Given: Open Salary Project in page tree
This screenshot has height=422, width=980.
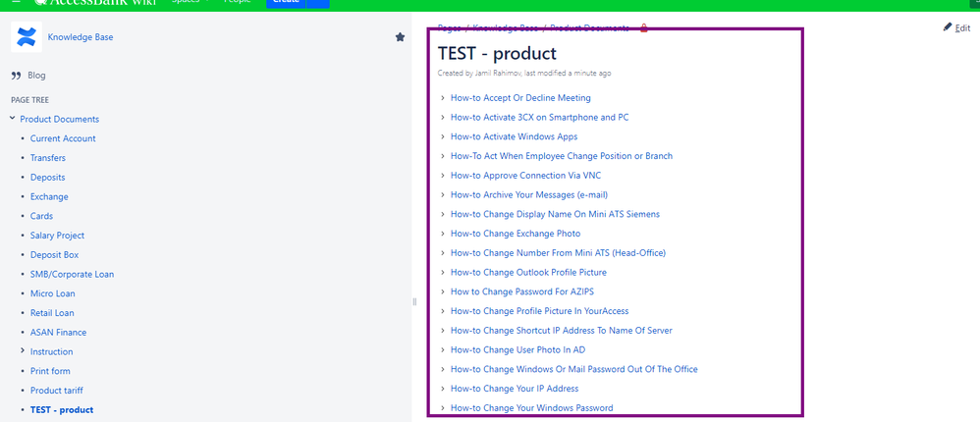Looking at the screenshot, I should (x=58, y=236).
